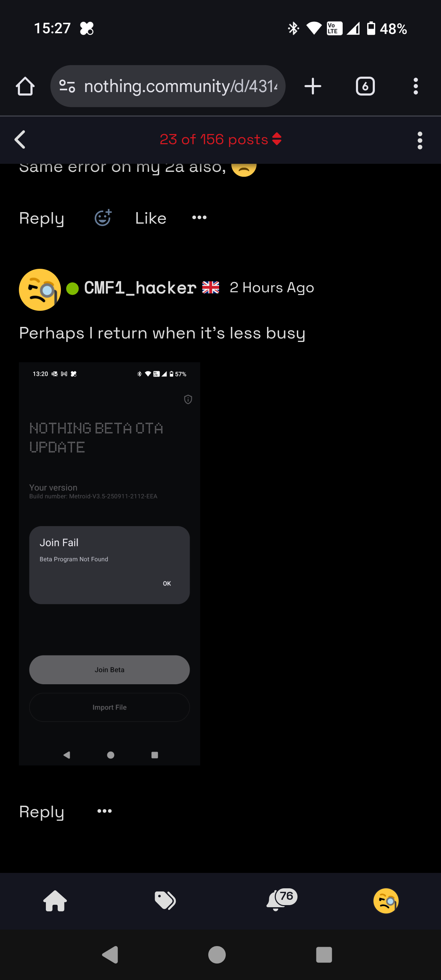Click the nothing.community URL address bar
441x980 pixels.
180,86
